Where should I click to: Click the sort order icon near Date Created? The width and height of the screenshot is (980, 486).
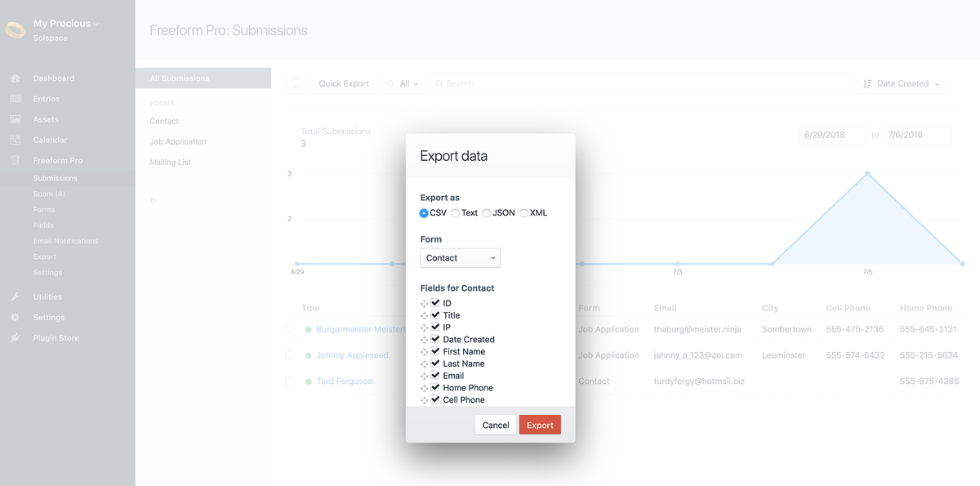[x=867, y=83]
